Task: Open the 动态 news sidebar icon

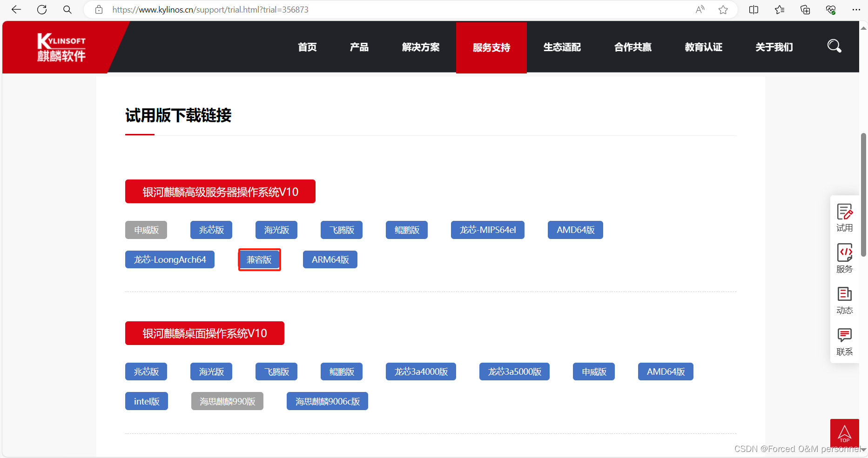Action: (845, 300)
